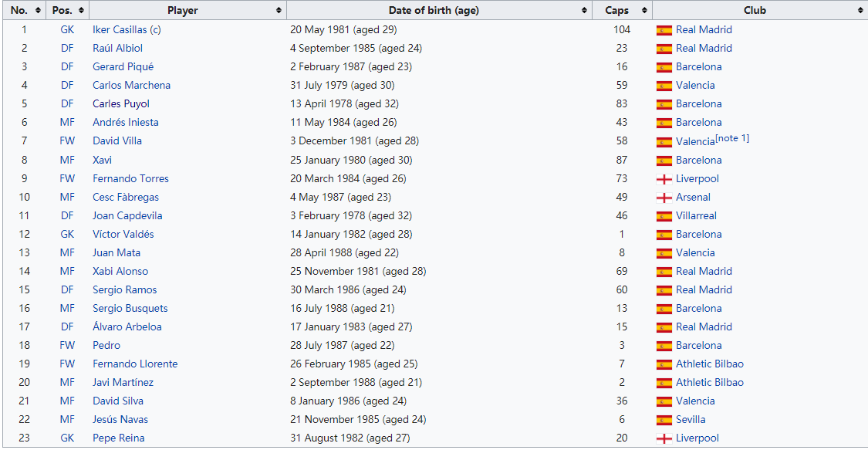The width and height of the screenshot is (868, 450).
Task: Sort table by Player column arrows
Action: point(279,11)
